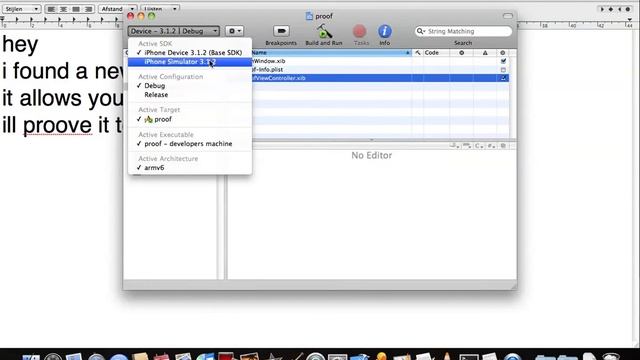The image size is (640, 360).
Task: Choose iPhone Device 3.1.2 (Base SDK)
Action: tap(190, 53)
